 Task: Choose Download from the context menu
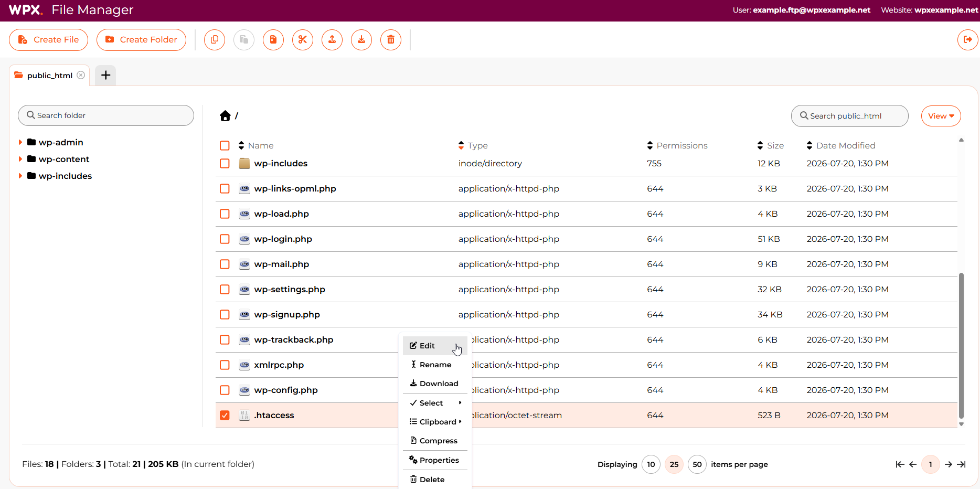[435, 384]
